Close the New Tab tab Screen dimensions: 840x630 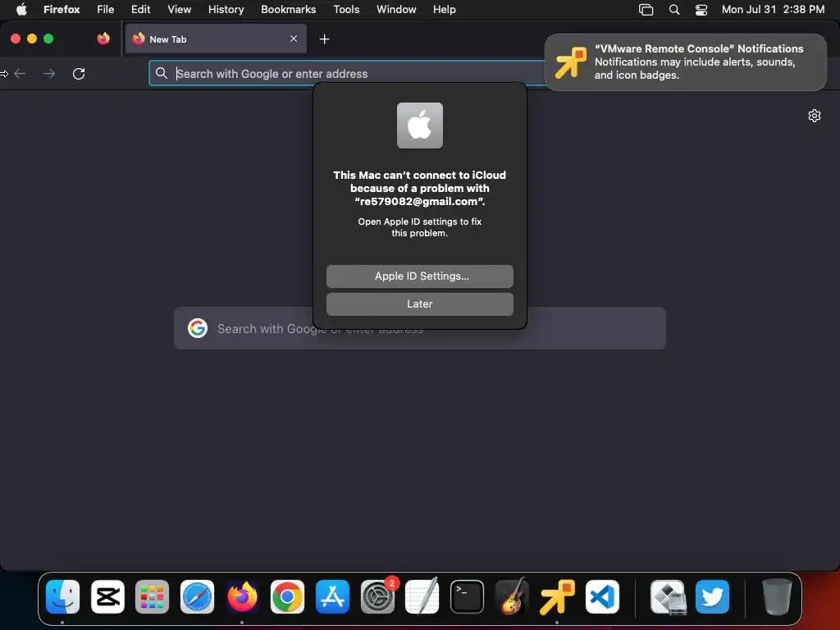294,39
